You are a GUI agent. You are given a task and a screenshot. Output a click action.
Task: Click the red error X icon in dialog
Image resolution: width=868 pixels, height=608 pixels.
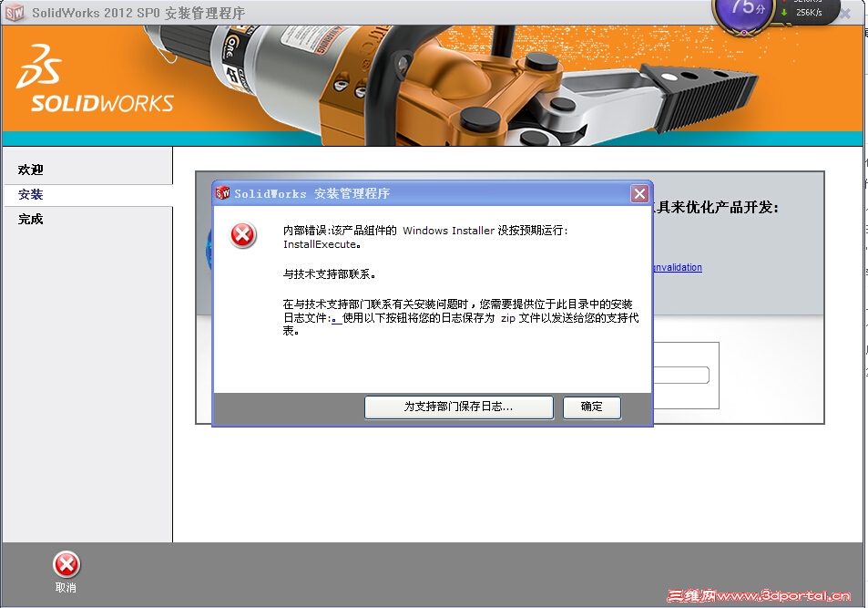(x=243, y=235)
